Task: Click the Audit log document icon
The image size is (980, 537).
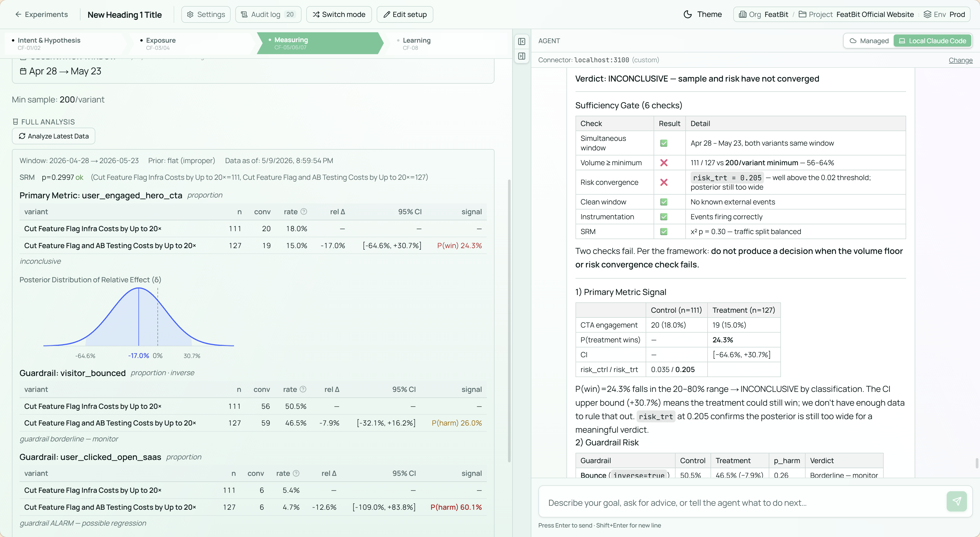Action: coord(244,15)
